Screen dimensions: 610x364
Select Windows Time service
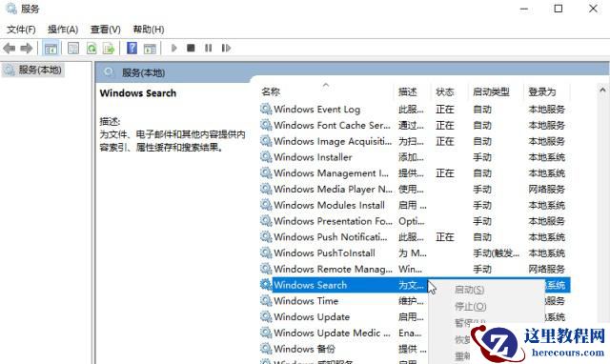[343, 300]
